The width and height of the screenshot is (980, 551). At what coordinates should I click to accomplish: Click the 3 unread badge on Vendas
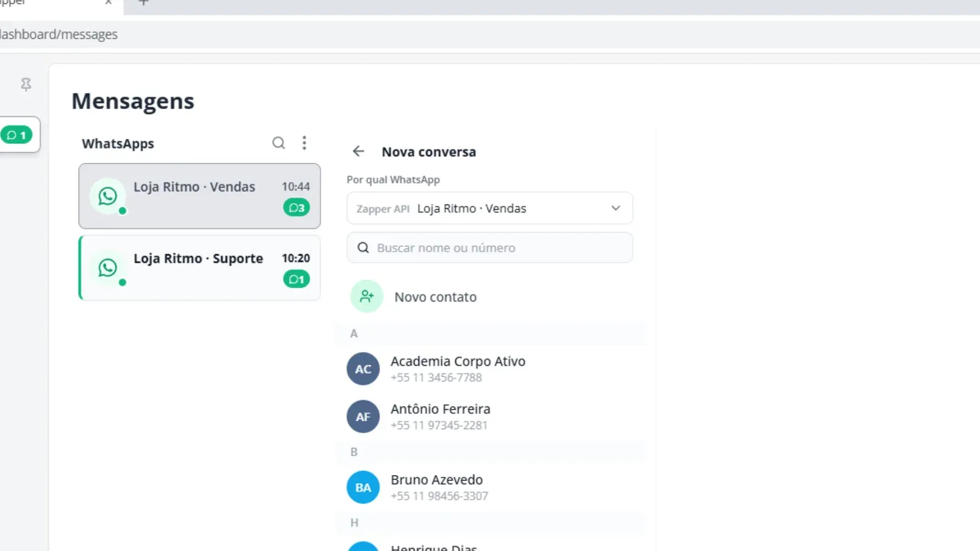point(296,208)
